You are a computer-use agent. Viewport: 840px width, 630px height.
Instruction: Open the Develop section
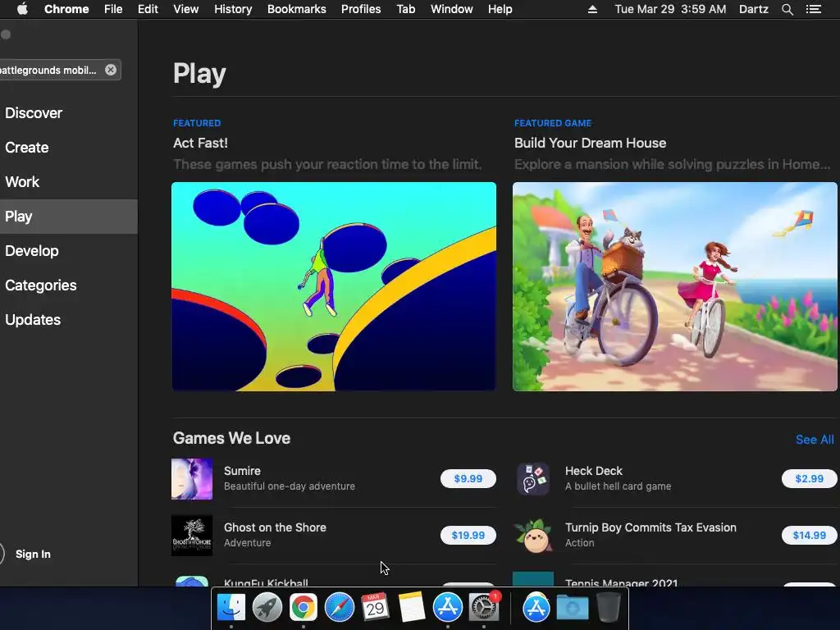coord(32,251)
